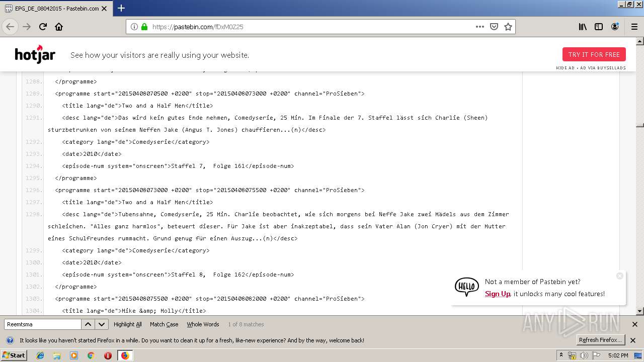Open the Windows Explorer folder in taskbar
Viewport: 644px width, 362px height.
click(57, 355)
